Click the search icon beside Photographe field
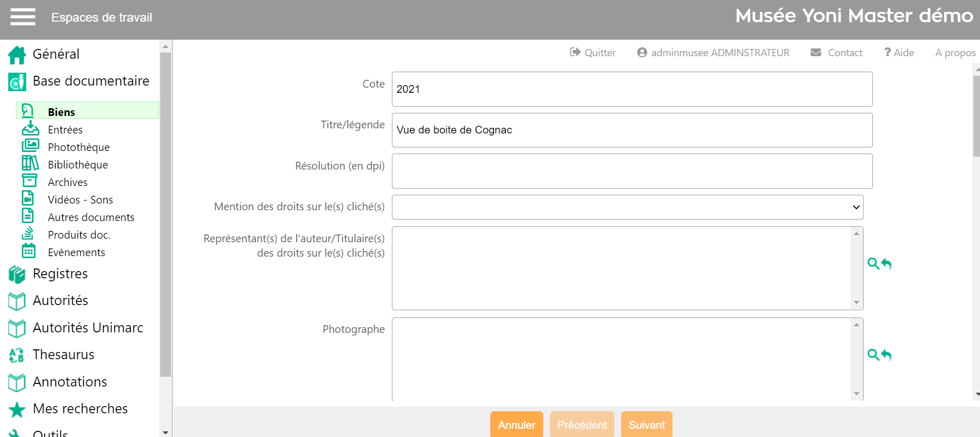The image size is (980, 437). [x=873, y=355]
